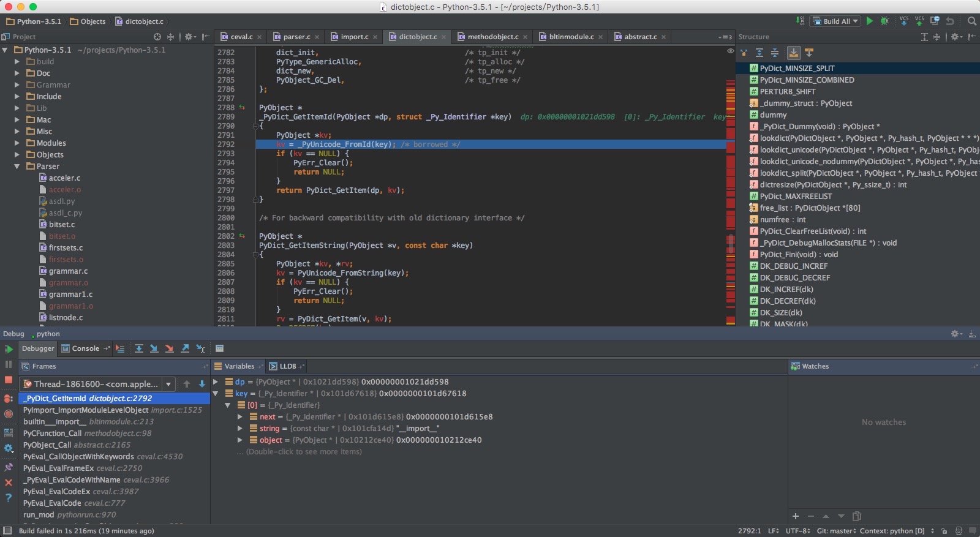The height and width of the screenshot is (537, 980).
Task: Toggle Autoscroll from Source in Structure panel
Action: point(809,53)
